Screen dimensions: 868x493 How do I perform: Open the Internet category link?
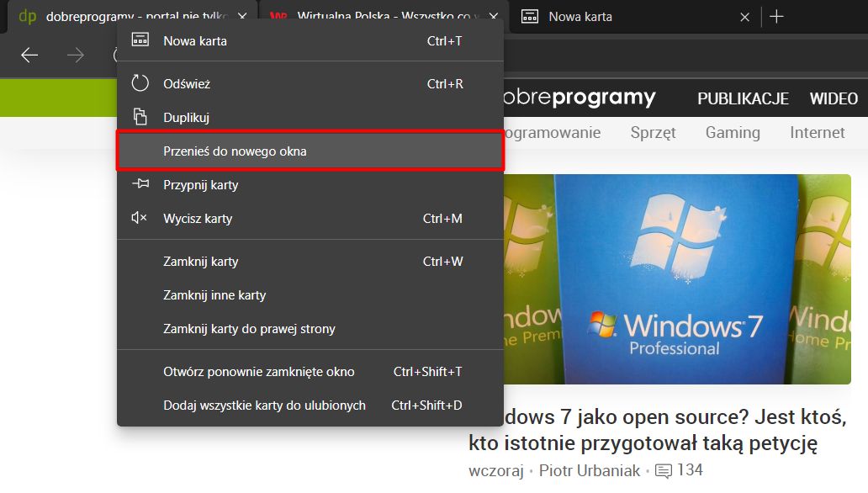pos(817,132)
